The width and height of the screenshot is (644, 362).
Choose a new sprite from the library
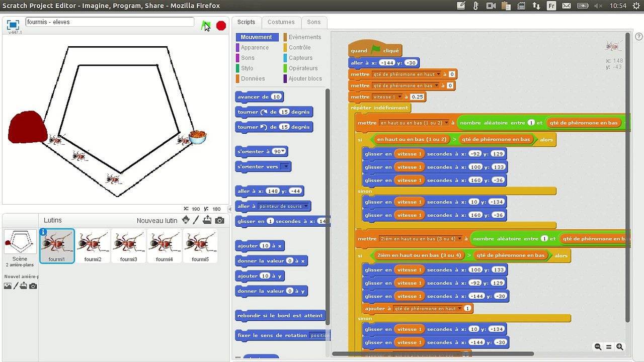pos(186,220)
